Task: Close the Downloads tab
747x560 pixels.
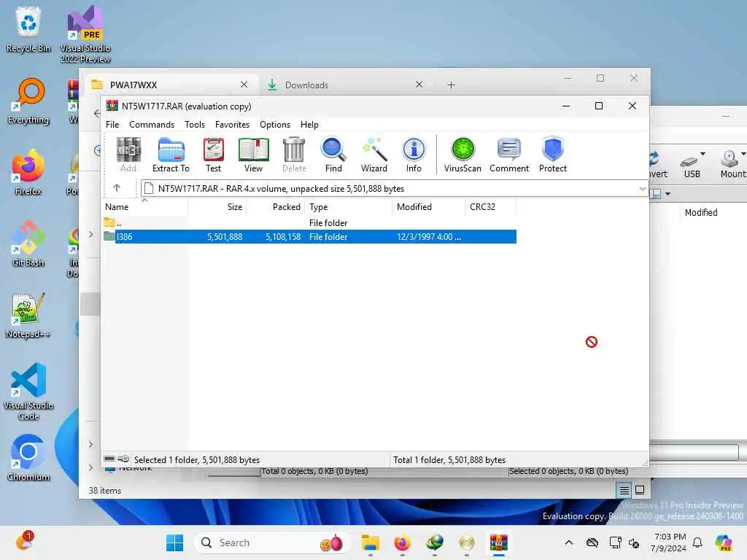Action: (419, 85)
